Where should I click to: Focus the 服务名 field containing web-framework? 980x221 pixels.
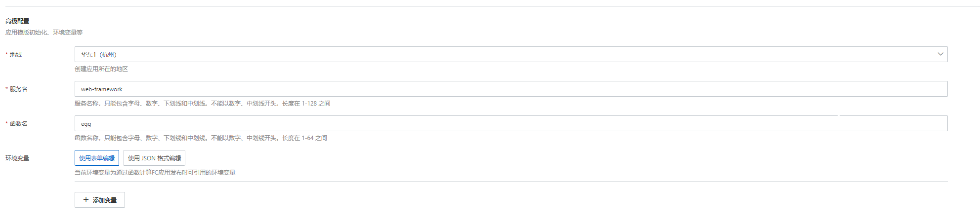(494, 89)
